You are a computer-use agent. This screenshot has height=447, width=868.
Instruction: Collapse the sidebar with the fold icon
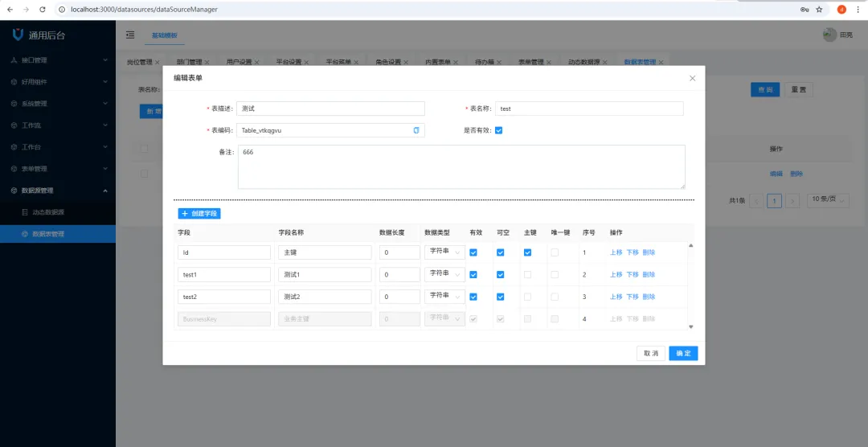130,35
